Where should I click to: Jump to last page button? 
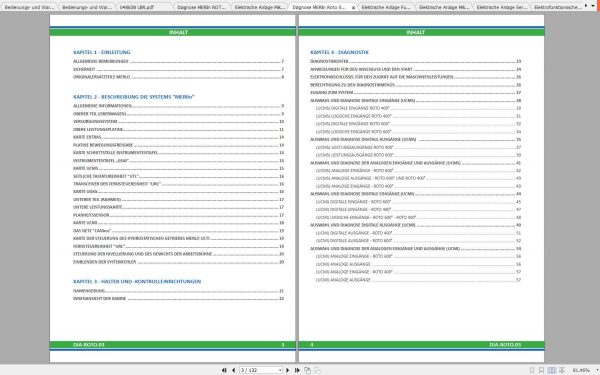297,370
